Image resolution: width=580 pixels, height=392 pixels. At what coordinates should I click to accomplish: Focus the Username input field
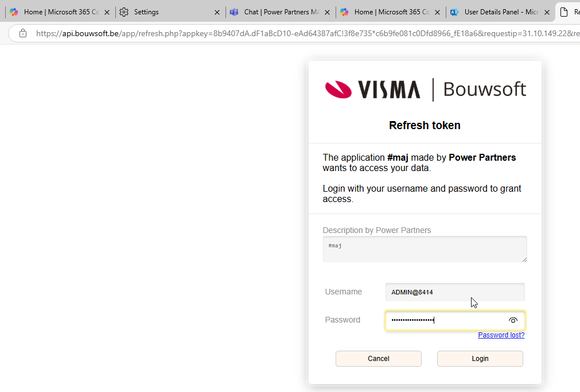[455, 292]
